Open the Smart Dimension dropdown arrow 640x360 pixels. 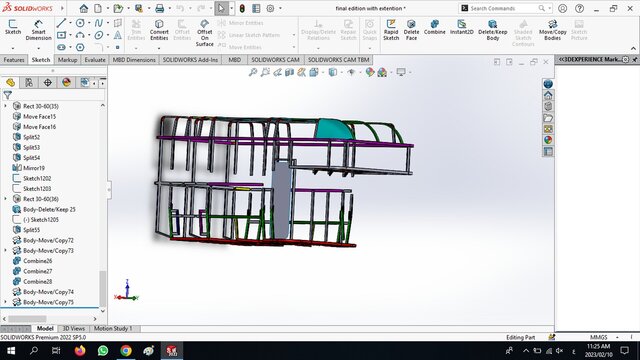(38, 48)
